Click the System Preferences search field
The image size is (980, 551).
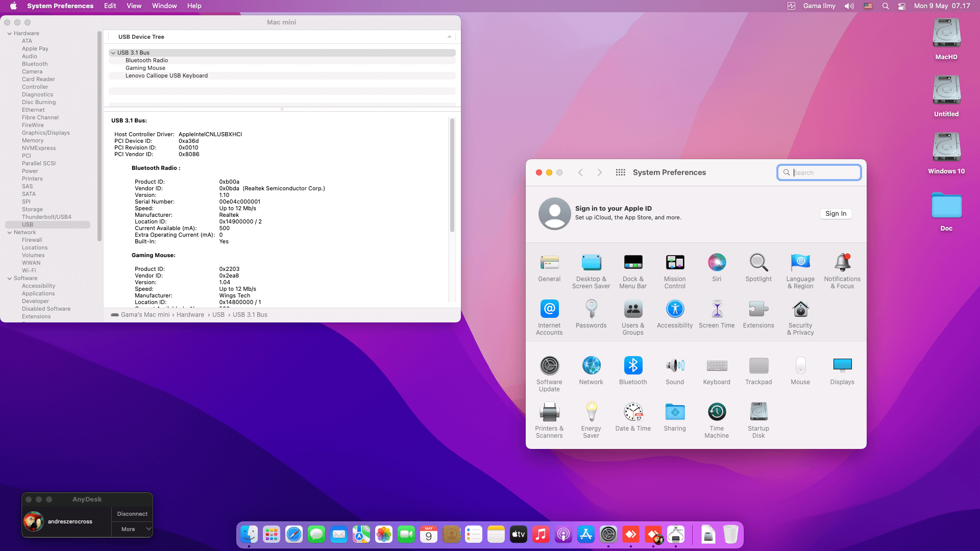[x=819, y=172]
